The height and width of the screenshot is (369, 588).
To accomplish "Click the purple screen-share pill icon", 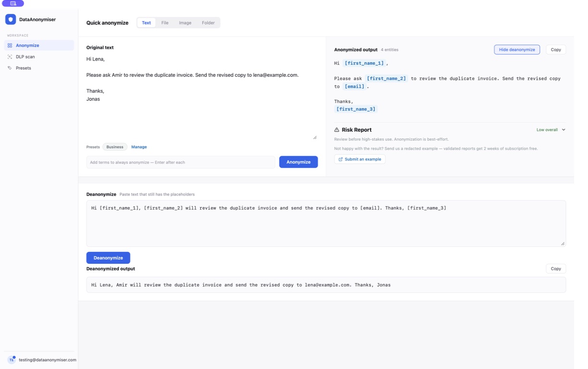I will pyautogui.click(x=13, y=3).
